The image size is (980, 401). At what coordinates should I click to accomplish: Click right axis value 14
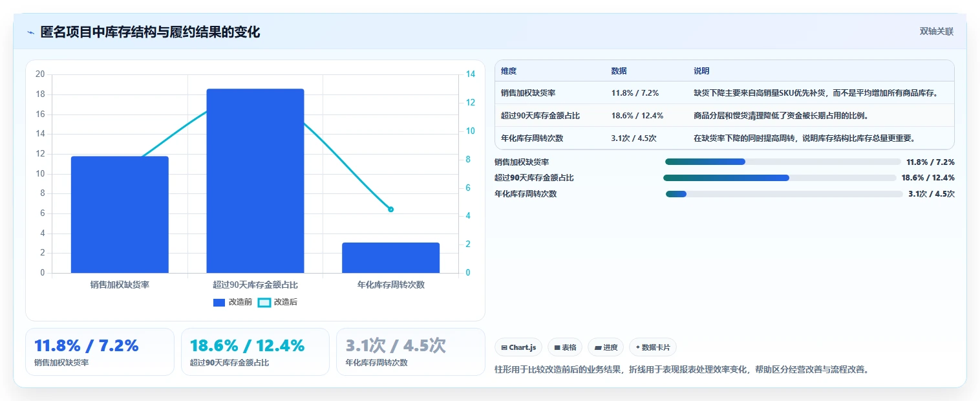470,74
